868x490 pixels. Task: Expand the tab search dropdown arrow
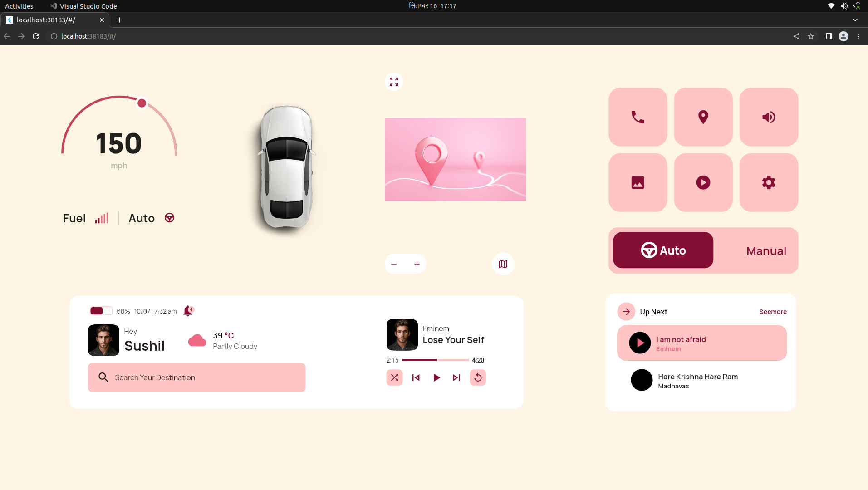[855, 20]
